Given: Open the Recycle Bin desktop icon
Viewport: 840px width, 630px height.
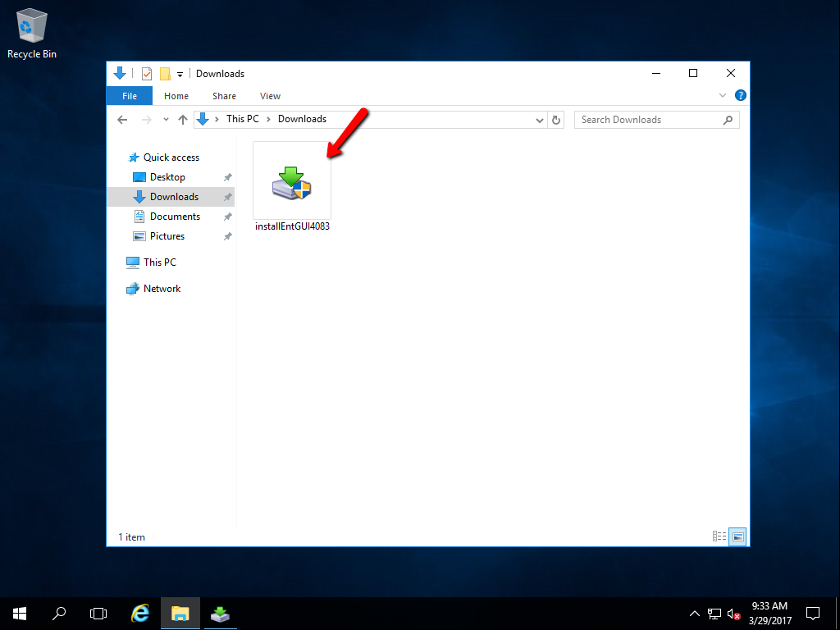Looking at the screenshot, I should 32,34.
